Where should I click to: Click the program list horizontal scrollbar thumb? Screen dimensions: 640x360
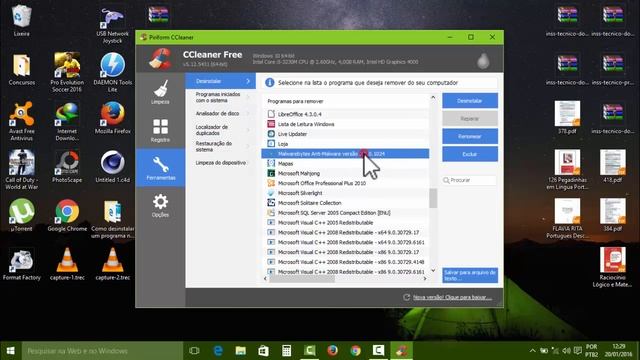[302, 278]
